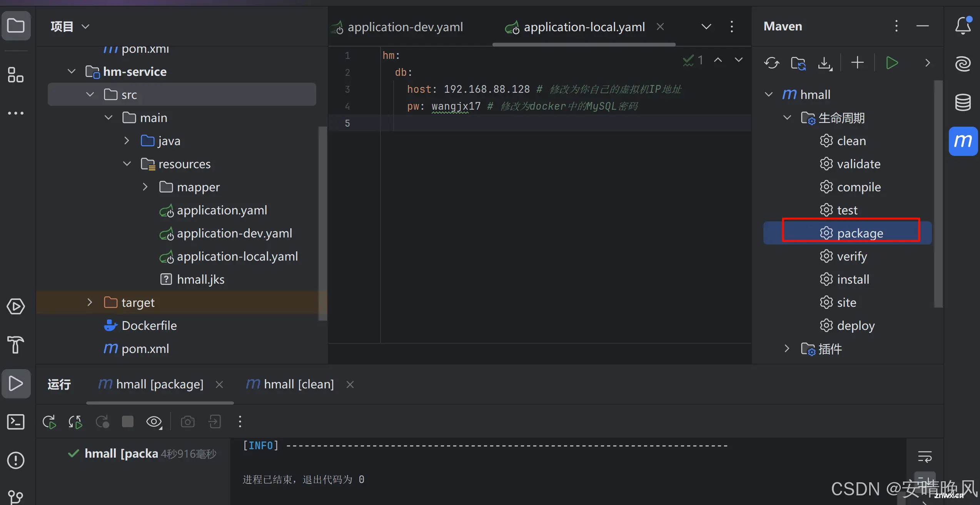Open the Problems tool window icon
The width and height of the screenshot is (980, 505).
pyautogui.click(x=16, y=460)
